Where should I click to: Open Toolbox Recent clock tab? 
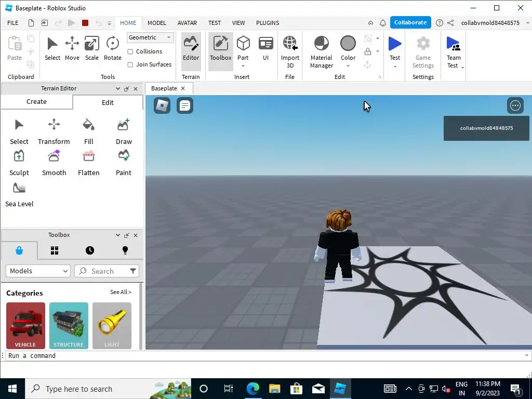[x=90, y=250]
